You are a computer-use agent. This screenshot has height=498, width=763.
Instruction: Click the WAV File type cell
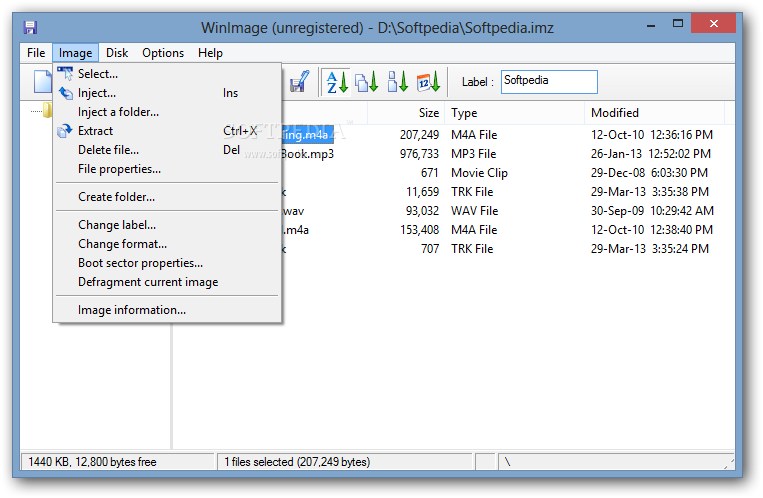pos(474,211)
